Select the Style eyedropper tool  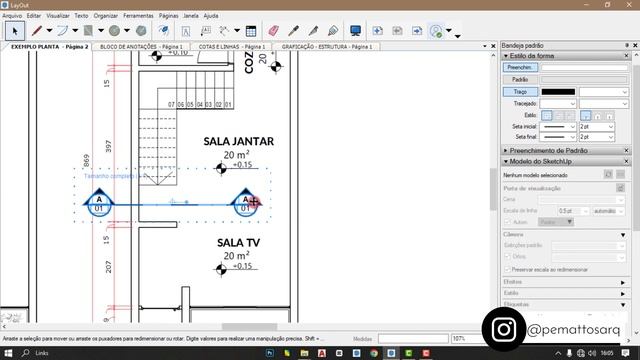coord(293,31)
